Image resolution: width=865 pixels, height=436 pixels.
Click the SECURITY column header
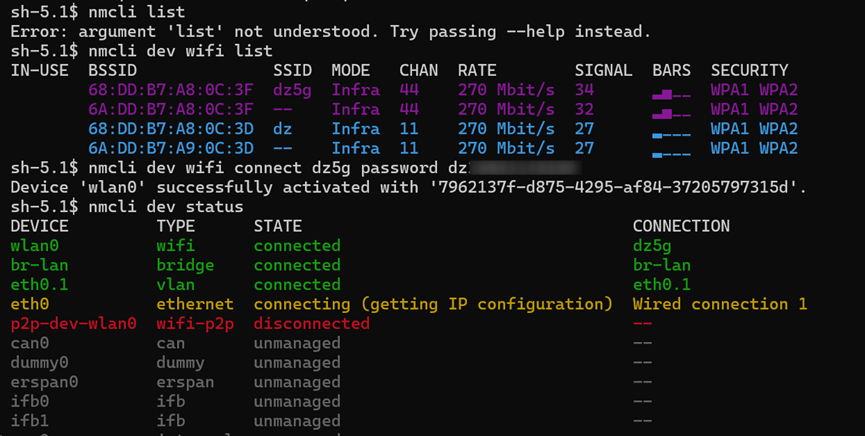tap(749, 71)
